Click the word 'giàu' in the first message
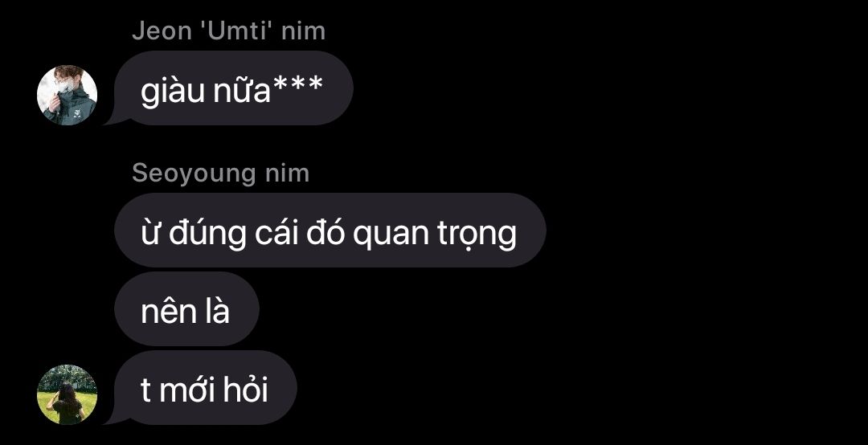The height and width of the screenshot is (445, 868). [173, 91]
